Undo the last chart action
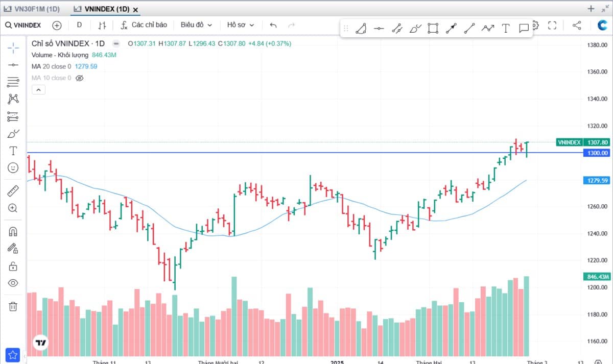Image resolution: width=613 pixels, height=364 pixels. coord(273,25)
